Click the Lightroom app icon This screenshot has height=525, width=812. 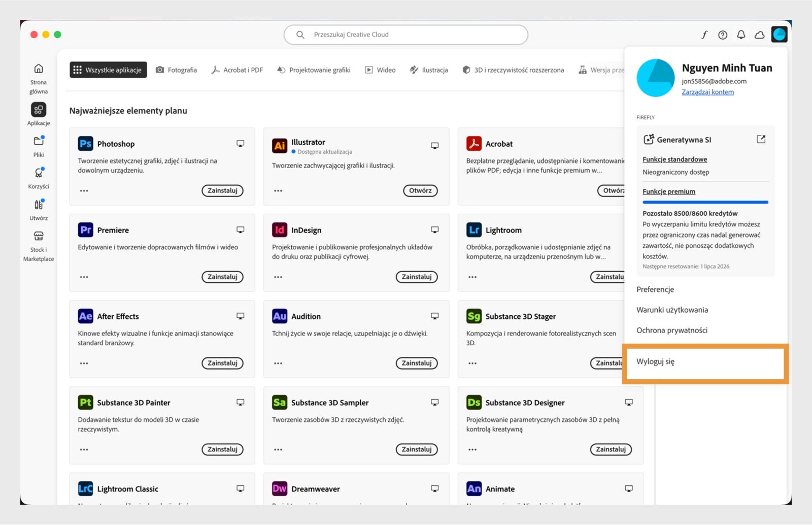coord(474,230)
